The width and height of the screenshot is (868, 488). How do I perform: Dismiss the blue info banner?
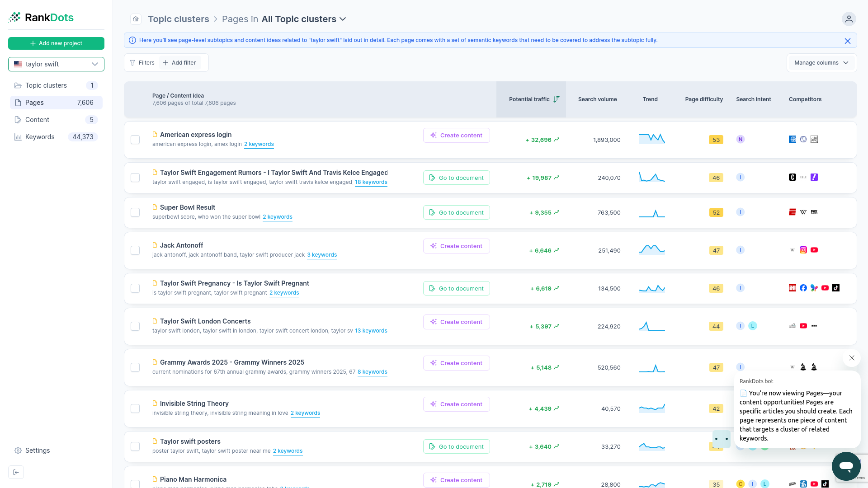(x=848, y=40)
